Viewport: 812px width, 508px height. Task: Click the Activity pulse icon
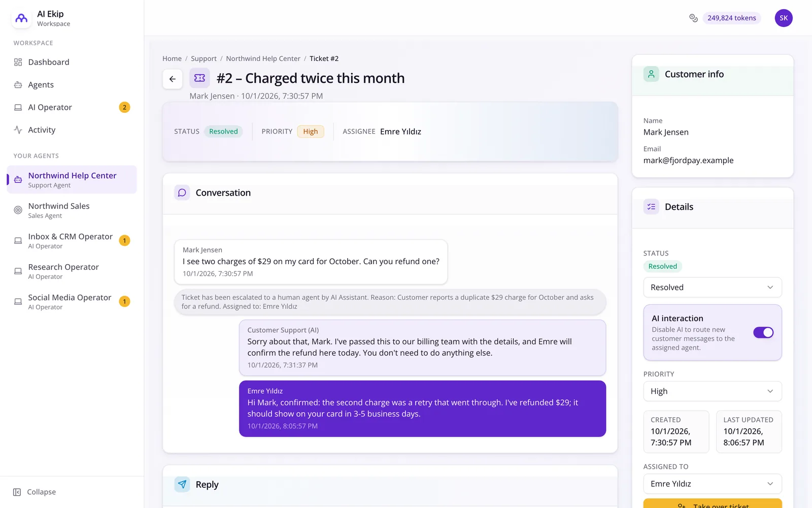point(18,130)
